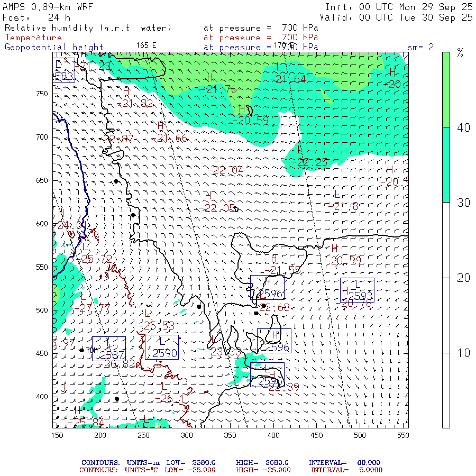
Task: Click the -20.99 temperature high label
Action: click(346, 260)
